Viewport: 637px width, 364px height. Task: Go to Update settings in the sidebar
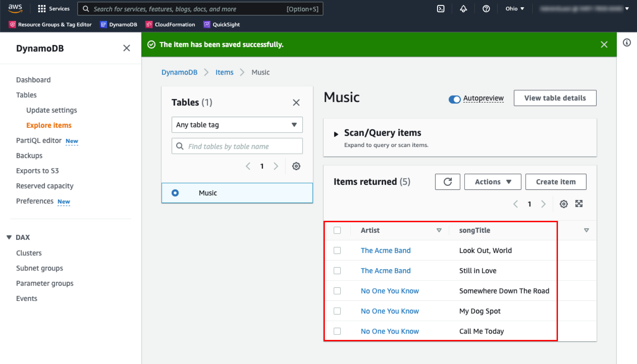tap(52, 110)
